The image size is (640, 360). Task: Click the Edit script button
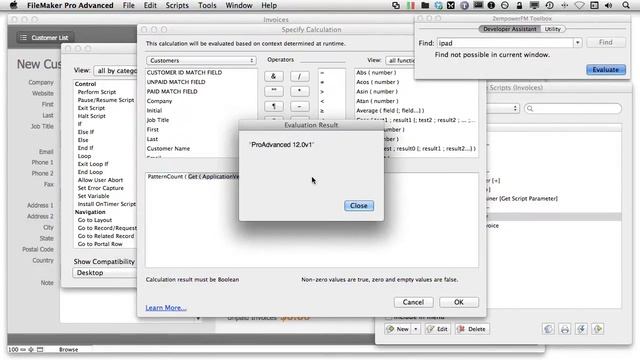point(437,329)
